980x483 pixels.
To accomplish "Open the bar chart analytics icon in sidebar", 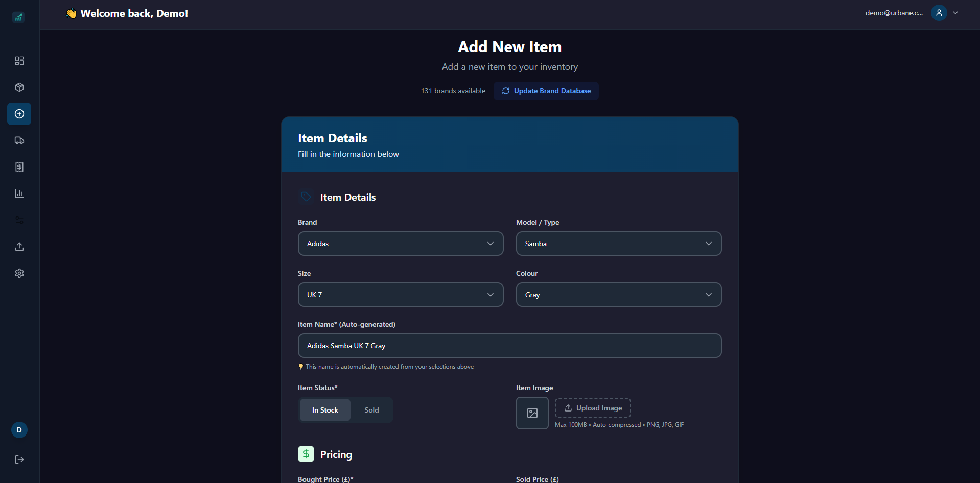I will [19, 194].
